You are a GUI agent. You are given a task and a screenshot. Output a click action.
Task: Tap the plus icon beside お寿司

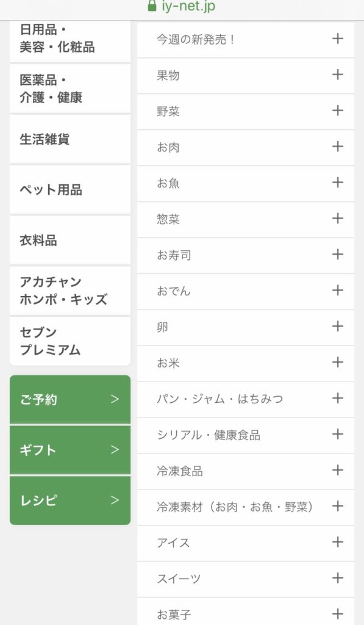[x=337, y=254]
